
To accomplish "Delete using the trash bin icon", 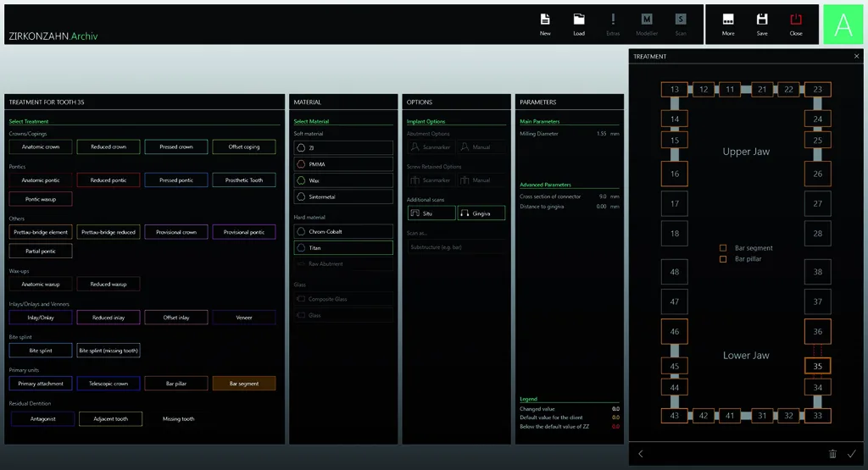I will [832, 454].
